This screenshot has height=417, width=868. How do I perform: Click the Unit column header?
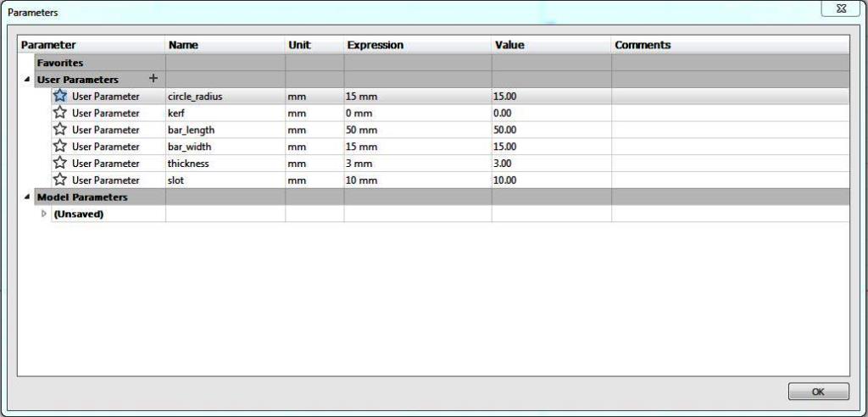pos(314,45)
